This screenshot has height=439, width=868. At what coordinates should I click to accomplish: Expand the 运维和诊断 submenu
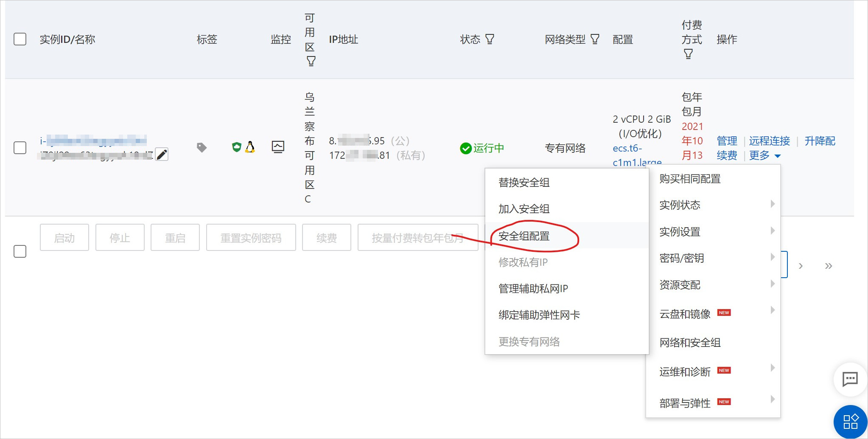pos(713,371)
